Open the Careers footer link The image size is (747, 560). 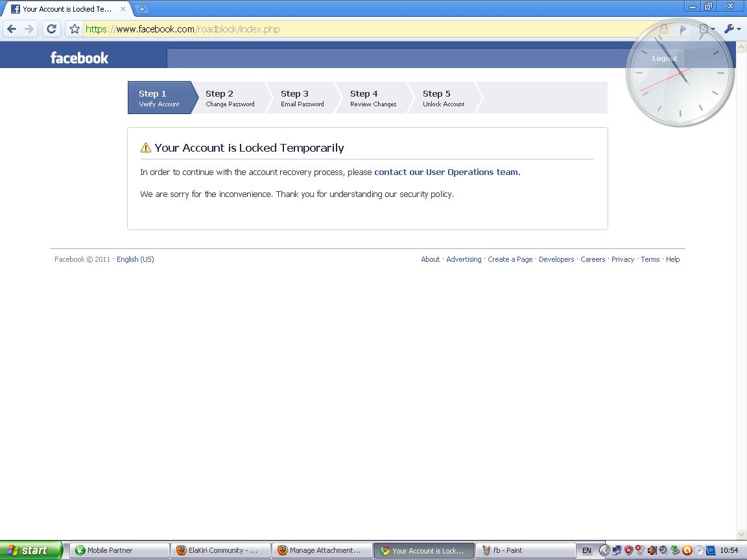[593, 259]
